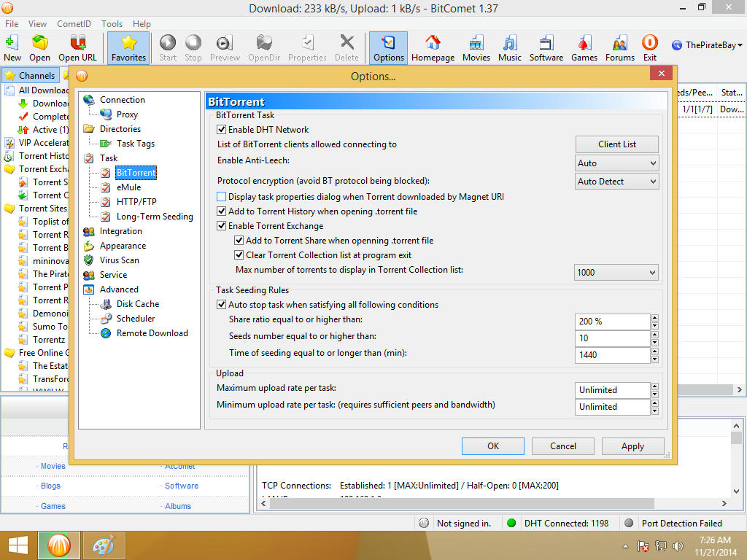747x560 pixels.
Task: Select eMule in the options tree
Action: 128,187
